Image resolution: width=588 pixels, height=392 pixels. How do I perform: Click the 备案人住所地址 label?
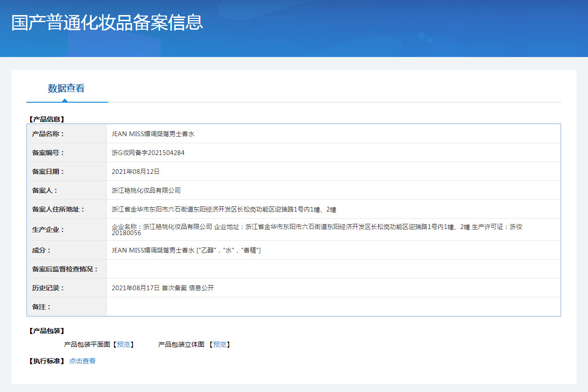point(58,209)
